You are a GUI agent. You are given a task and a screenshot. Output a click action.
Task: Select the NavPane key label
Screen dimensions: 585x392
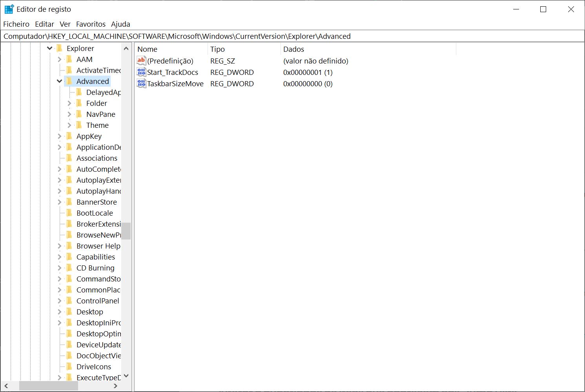101,114
